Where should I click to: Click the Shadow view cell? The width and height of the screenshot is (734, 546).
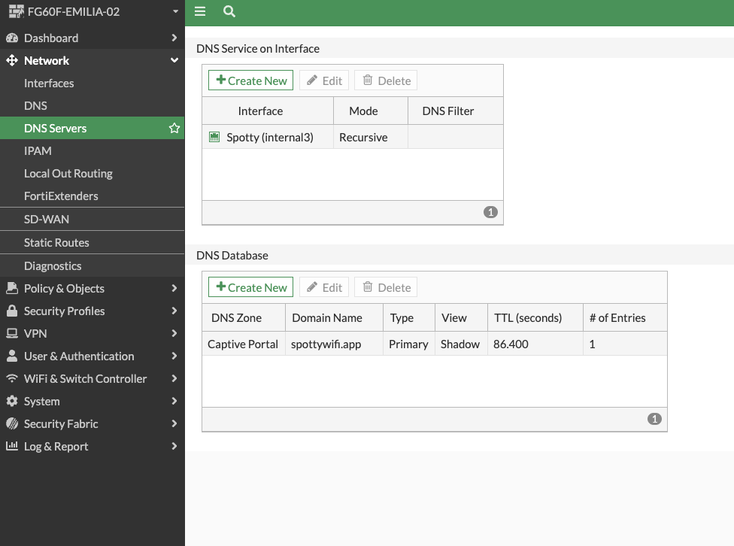click(460, 344)
